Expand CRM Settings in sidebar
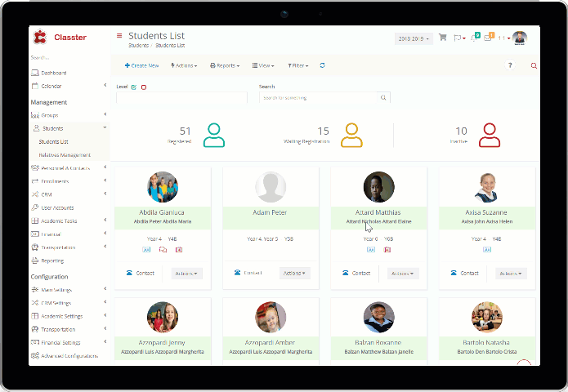The width and height of the screenshot is (568, 392). coord(69,303)
